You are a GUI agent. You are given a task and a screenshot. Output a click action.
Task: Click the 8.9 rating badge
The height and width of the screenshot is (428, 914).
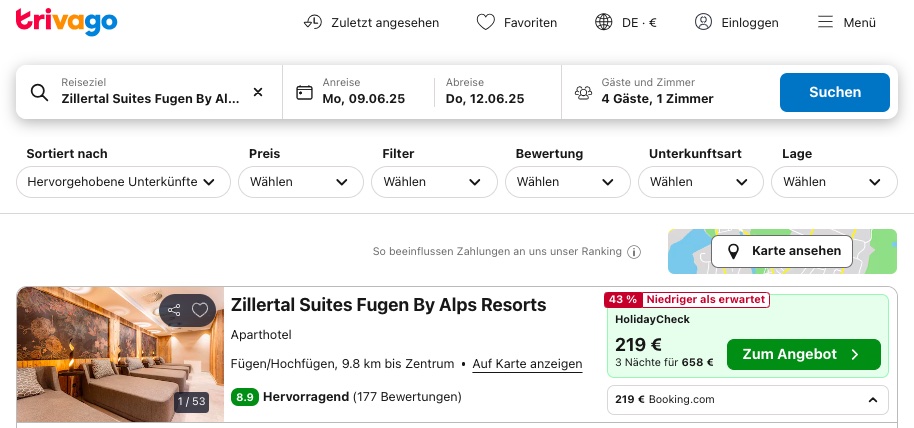point(245,397)
